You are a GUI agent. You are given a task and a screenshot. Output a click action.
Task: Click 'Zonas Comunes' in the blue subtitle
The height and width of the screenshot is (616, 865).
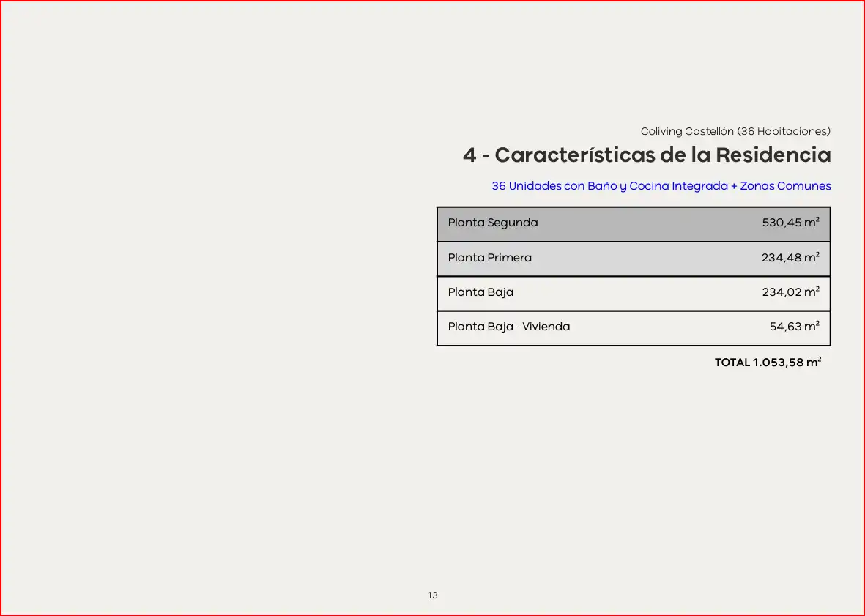pos(786,186)
